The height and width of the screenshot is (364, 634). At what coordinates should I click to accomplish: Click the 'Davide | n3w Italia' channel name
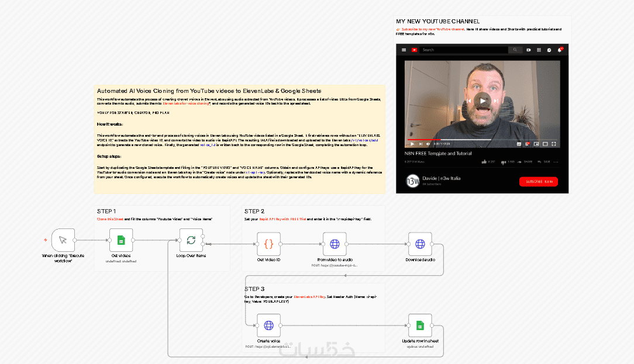click(x=441, y=178)
